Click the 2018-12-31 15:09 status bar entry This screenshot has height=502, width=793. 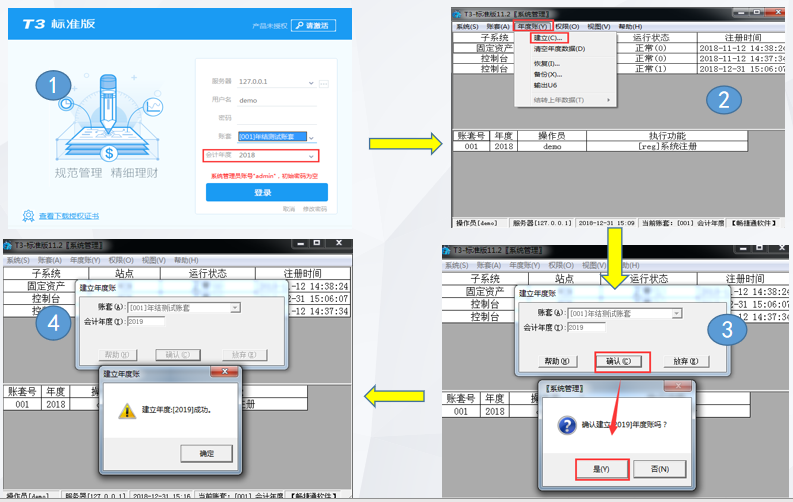pos(606,223)
